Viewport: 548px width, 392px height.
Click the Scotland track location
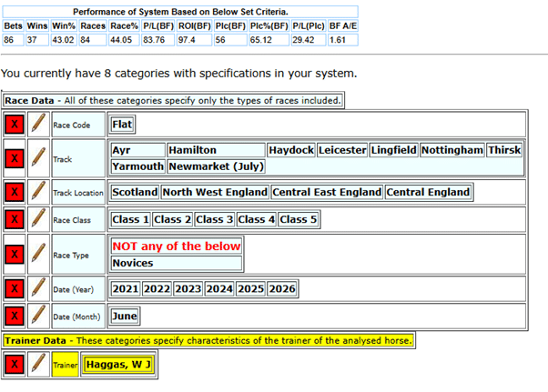coord(135,192)
